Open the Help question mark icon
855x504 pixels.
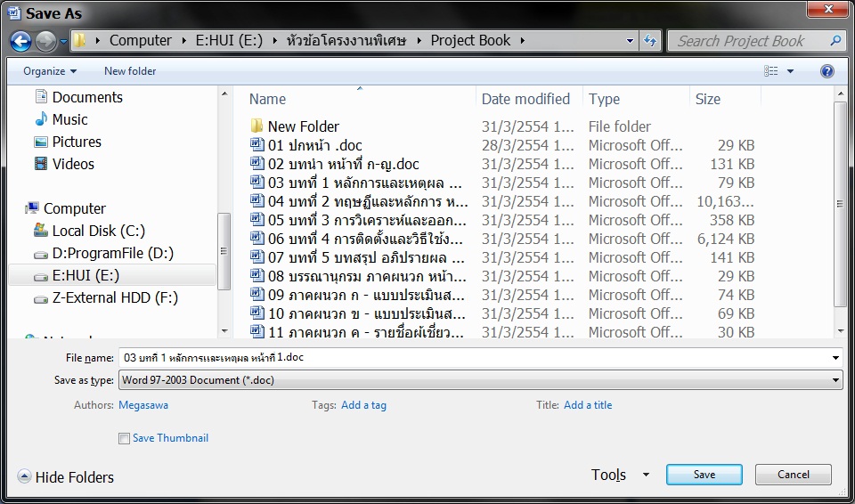pos(826,71)
